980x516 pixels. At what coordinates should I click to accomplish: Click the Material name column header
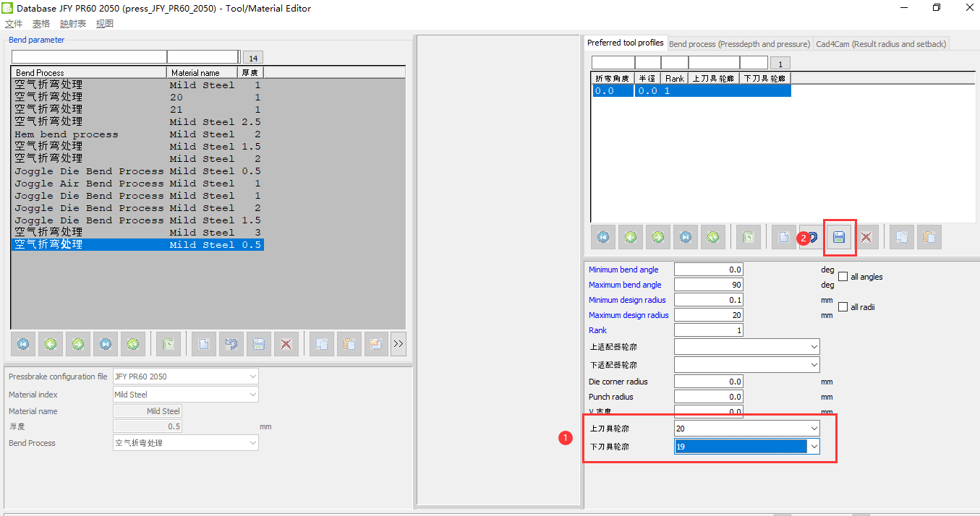coord(203,72)
